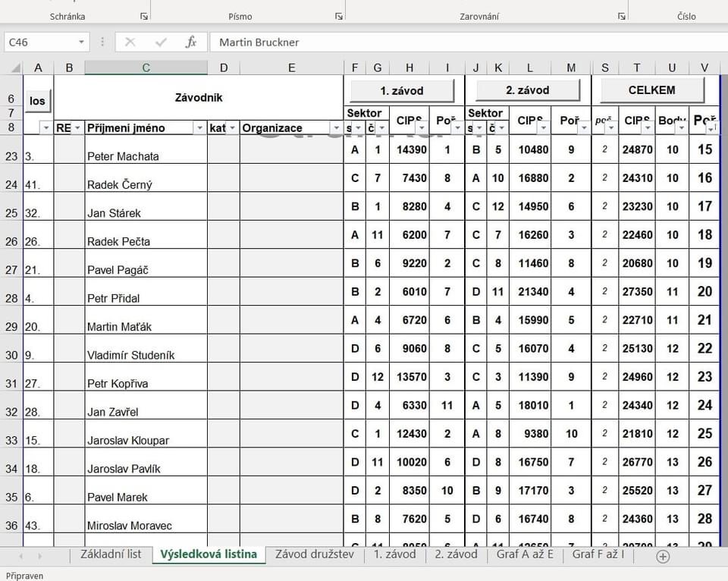
Task: Select column V header
Action: coord(704,68)
